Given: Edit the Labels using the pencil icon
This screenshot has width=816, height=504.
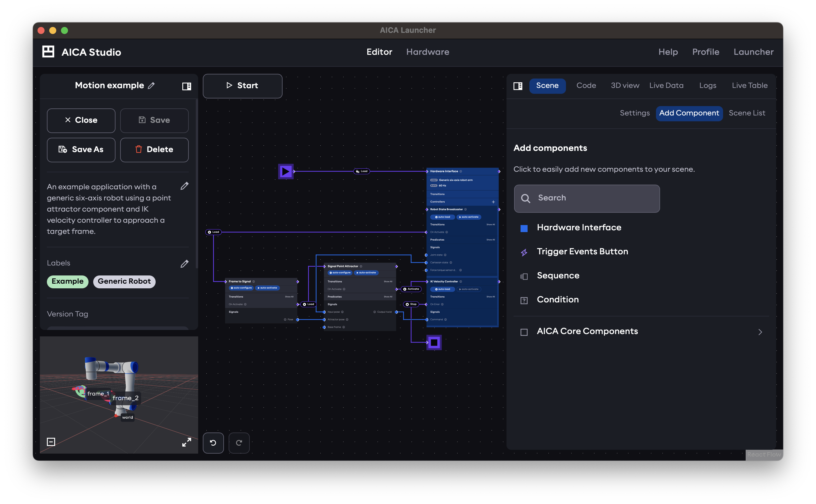Looking at the screenshot, I should coord(185,264).
